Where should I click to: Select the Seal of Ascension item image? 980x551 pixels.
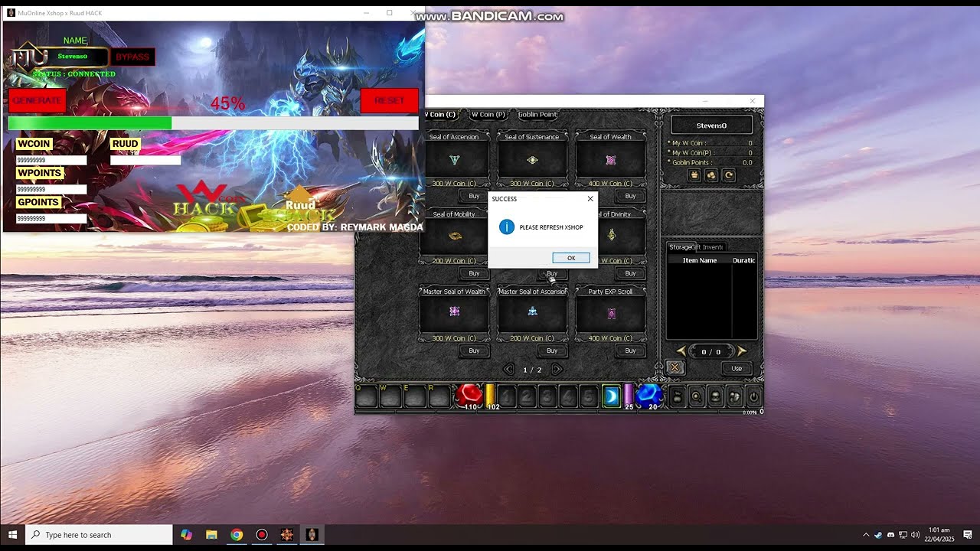(x=454, y=160)
